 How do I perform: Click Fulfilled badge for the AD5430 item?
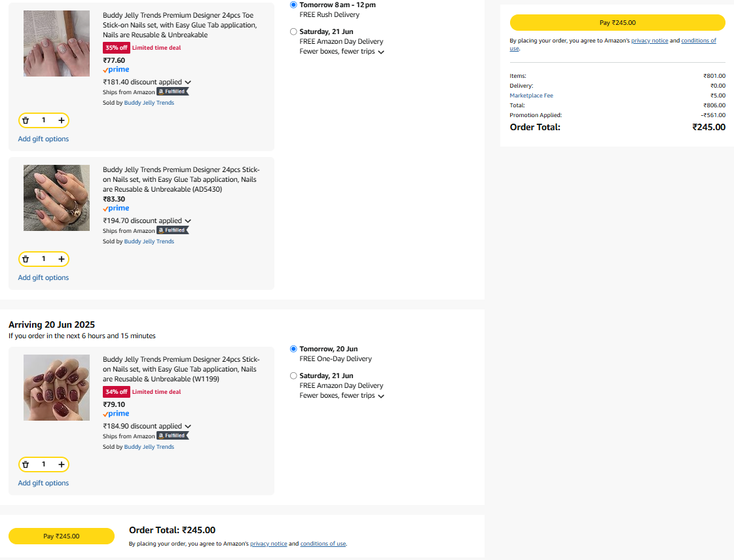[173, 230]
